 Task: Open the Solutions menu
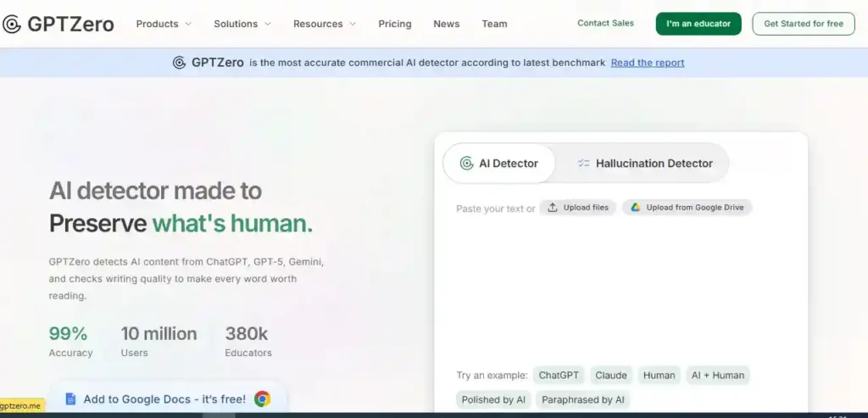point(242,24)
